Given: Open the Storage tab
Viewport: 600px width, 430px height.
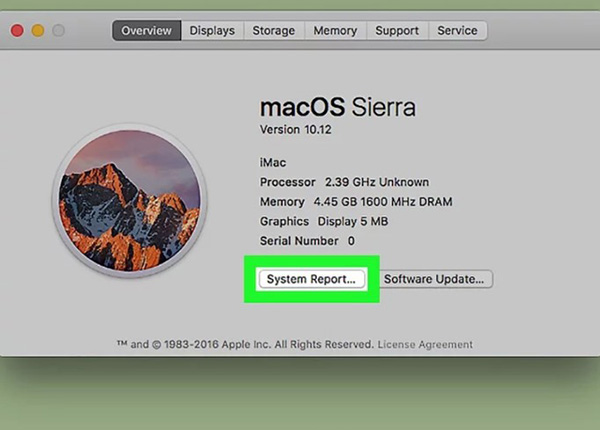Looking at the screenshot, I should (x=274, y=31).
